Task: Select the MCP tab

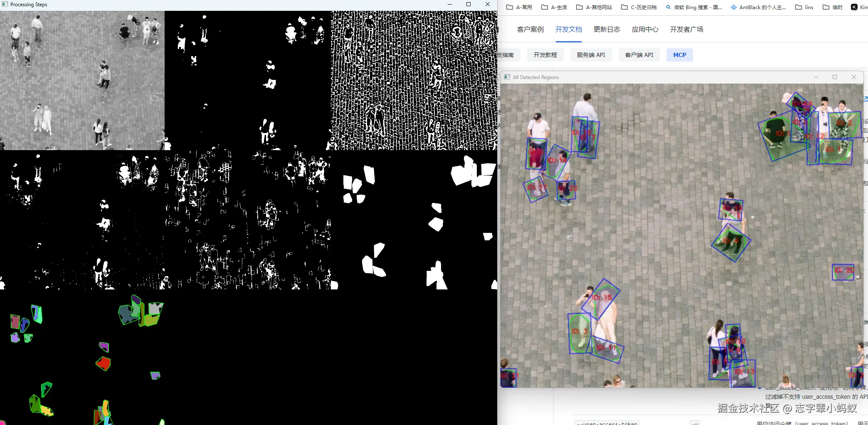Action: coord(680,55)
